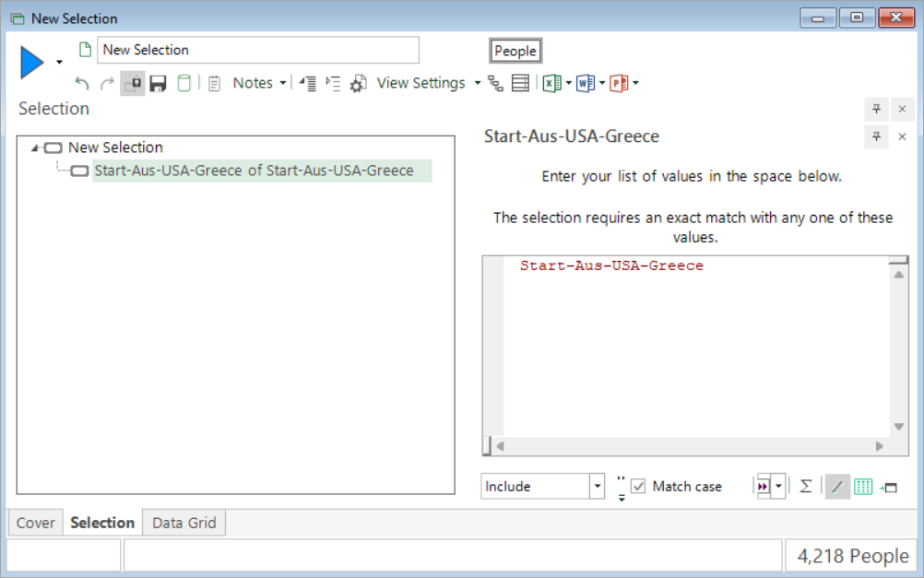The height and width of the screenshot is (578, 924).
Task: Click the tree hierarchy view icon
Action: pyautogui.click(x=495, y=84)
